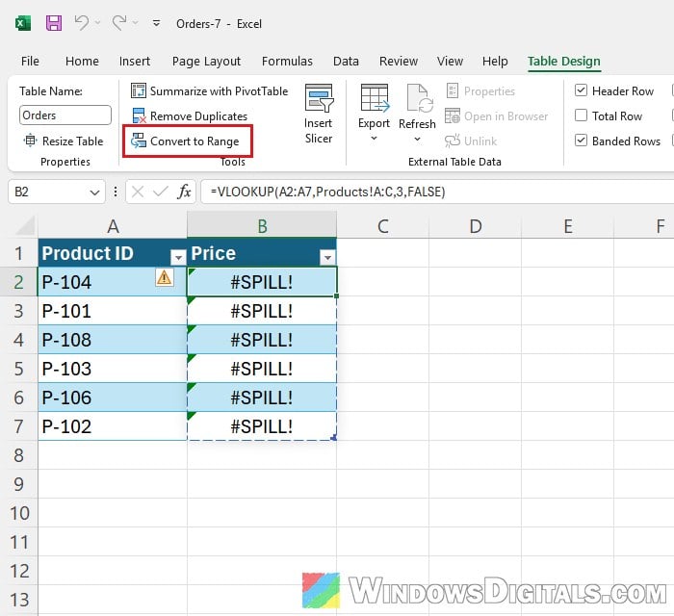The height and width of the screenshot is (616, 674).
Task: Open the Page Layout tab
Action: click(206, 62)
